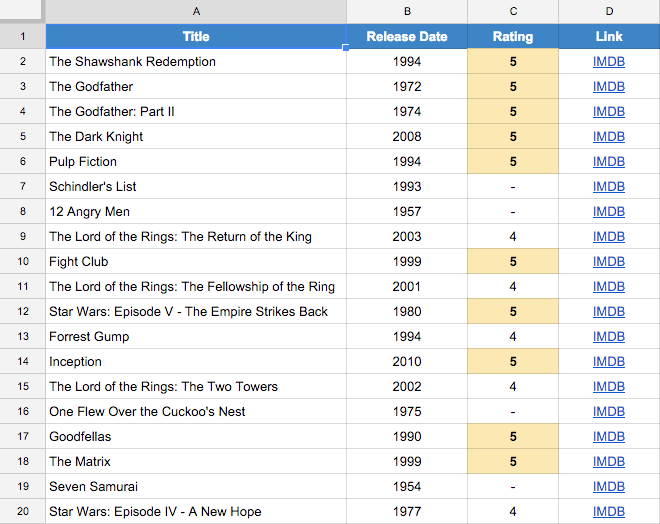The height and width of the screenshot is (524, 660).
Task: Select column B header
Action: point(407,11)
